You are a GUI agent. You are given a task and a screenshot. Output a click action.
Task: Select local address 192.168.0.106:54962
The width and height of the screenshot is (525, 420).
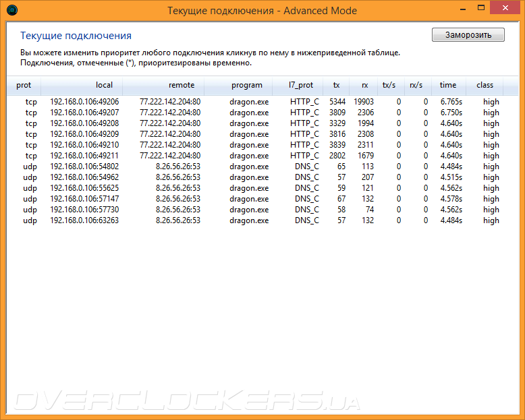tap(84, 177)
